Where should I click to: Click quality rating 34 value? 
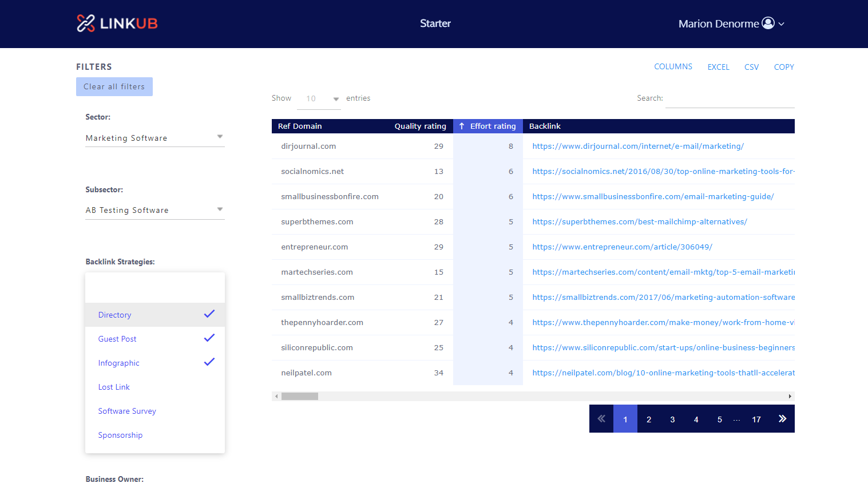point(438,373)
